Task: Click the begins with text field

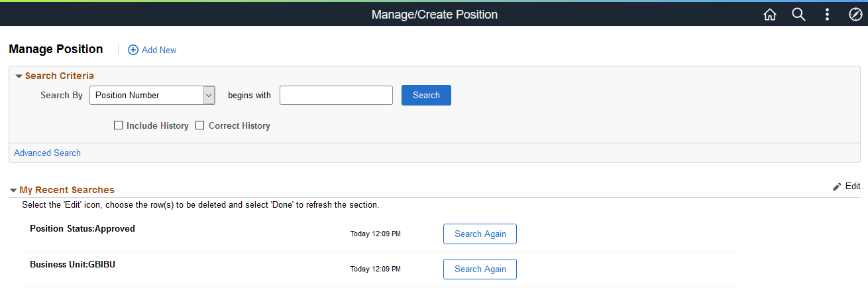Action: (336, 96)
